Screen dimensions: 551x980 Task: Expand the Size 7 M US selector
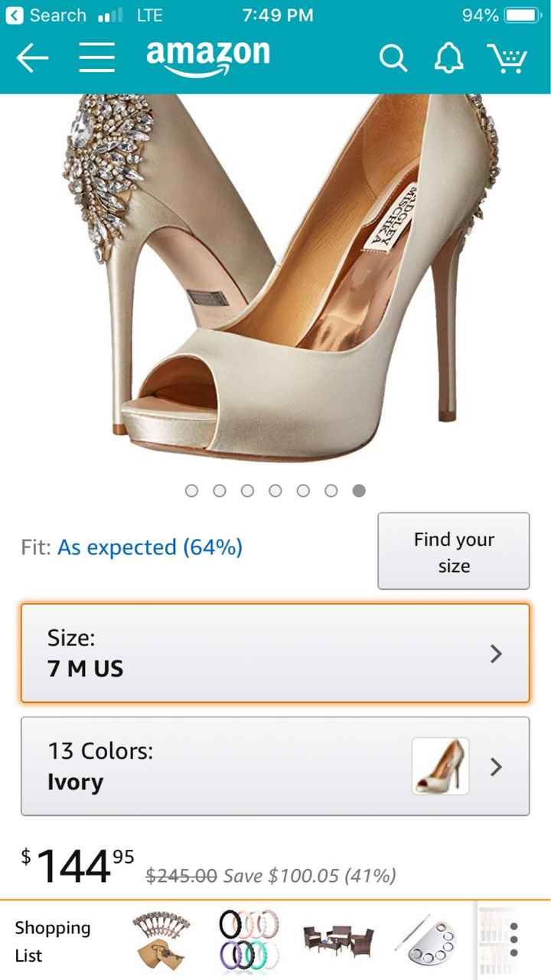(275, 653)
